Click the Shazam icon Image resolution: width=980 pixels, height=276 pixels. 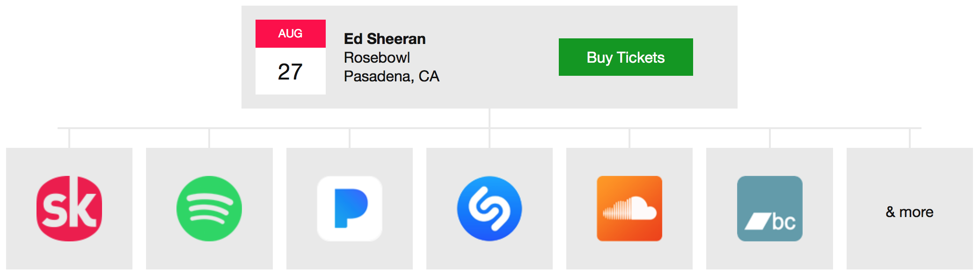coord(490,209)
